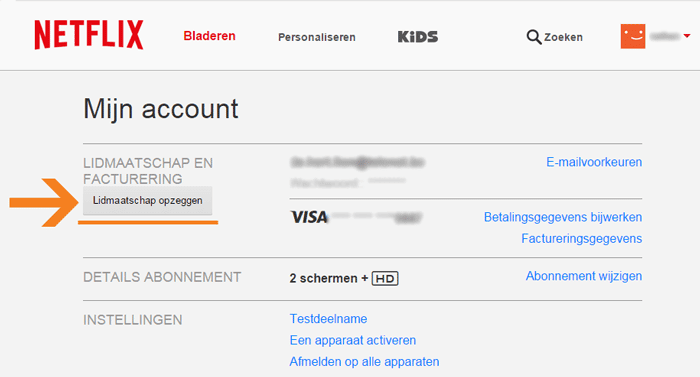Click the orange smiley profile avatar

coord(633,36)
